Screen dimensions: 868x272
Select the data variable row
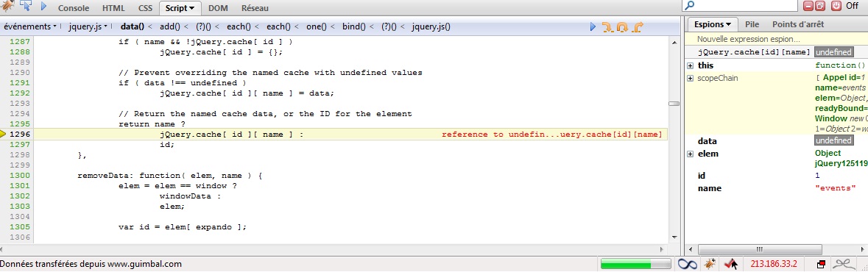(777, 141)
